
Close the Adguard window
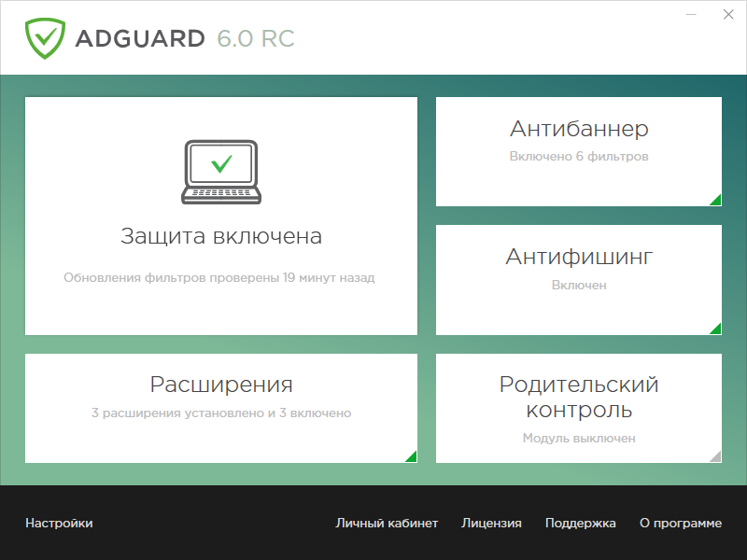[x=728, y=14]
